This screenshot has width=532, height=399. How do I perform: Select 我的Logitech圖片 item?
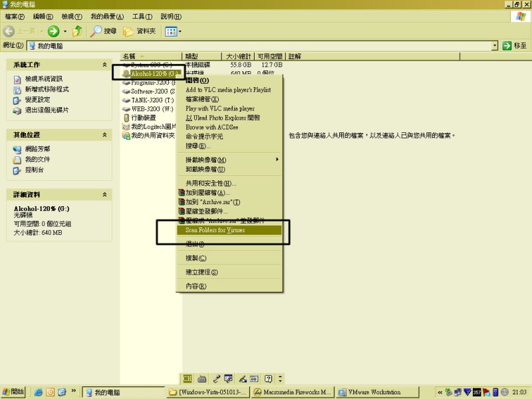(x=149, y=126)
